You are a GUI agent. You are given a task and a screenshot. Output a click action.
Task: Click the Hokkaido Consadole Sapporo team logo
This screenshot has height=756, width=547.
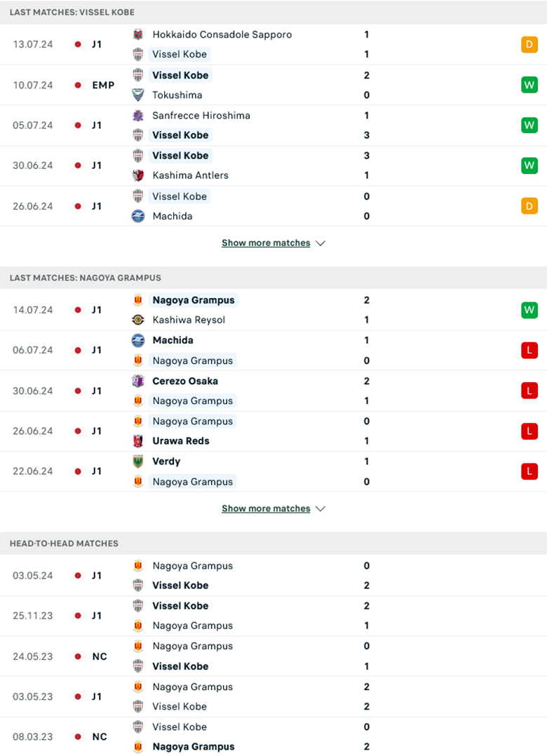pos(138,34)
